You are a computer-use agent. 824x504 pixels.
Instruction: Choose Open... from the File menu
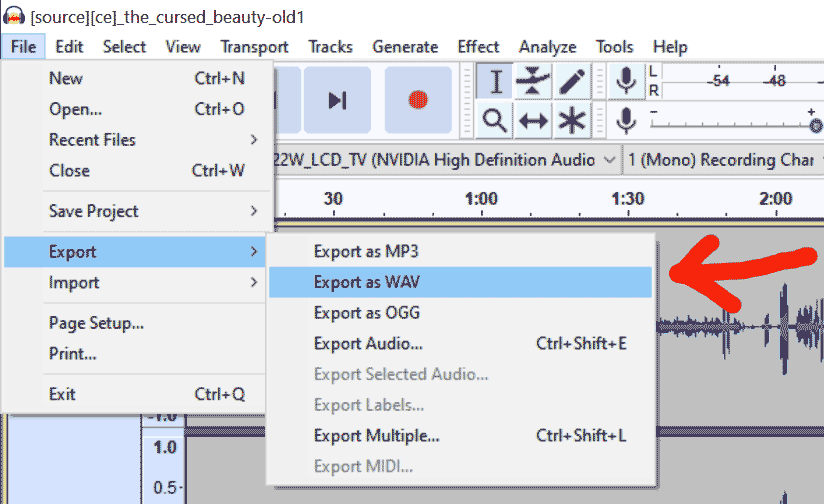[138, 109]
